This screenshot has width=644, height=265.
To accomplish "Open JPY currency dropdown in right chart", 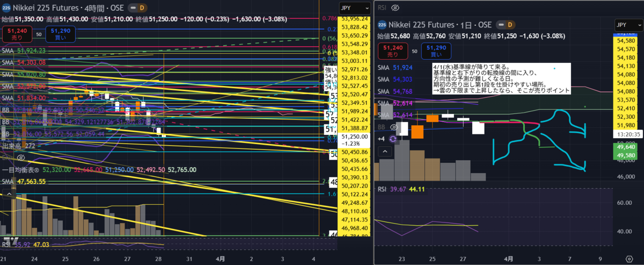I will tap(628, 25).
